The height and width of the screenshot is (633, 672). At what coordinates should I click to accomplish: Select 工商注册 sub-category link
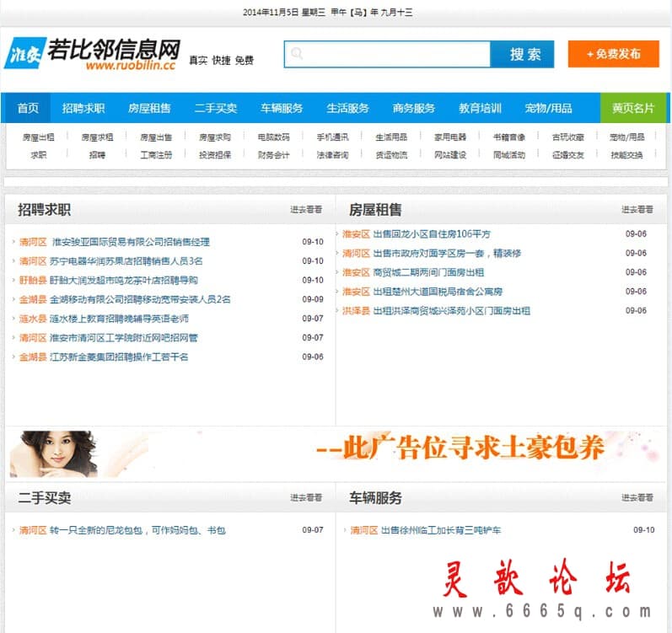[x=156, y=154]
